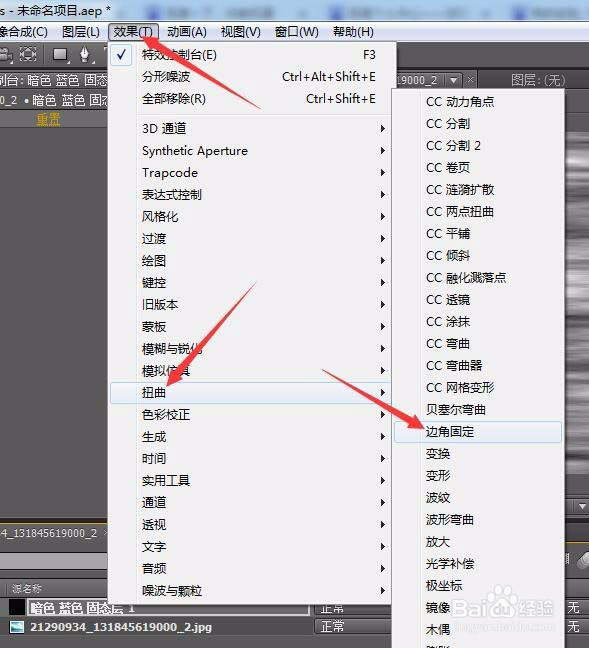Open the 动画(A) menu

click(187, 32)
